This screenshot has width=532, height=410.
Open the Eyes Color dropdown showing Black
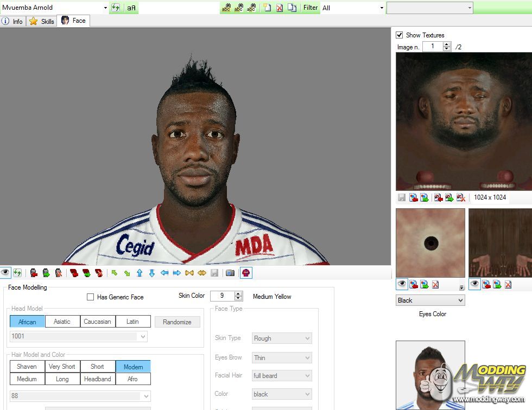click(430, 300)
